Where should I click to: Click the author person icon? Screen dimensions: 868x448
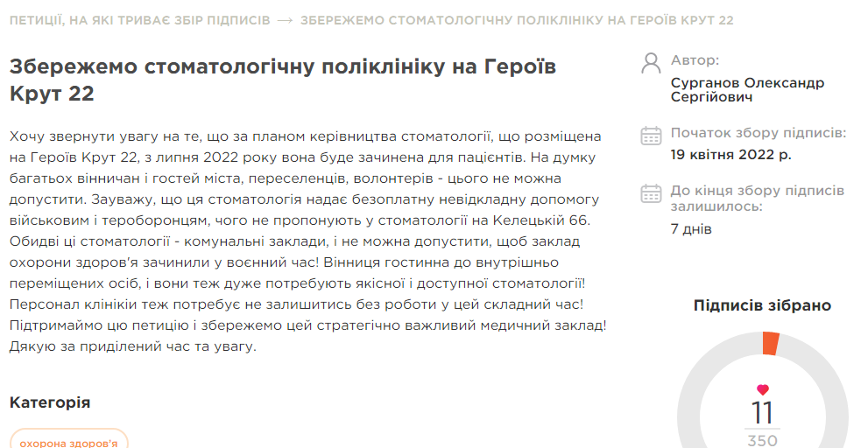coord(651,62)
